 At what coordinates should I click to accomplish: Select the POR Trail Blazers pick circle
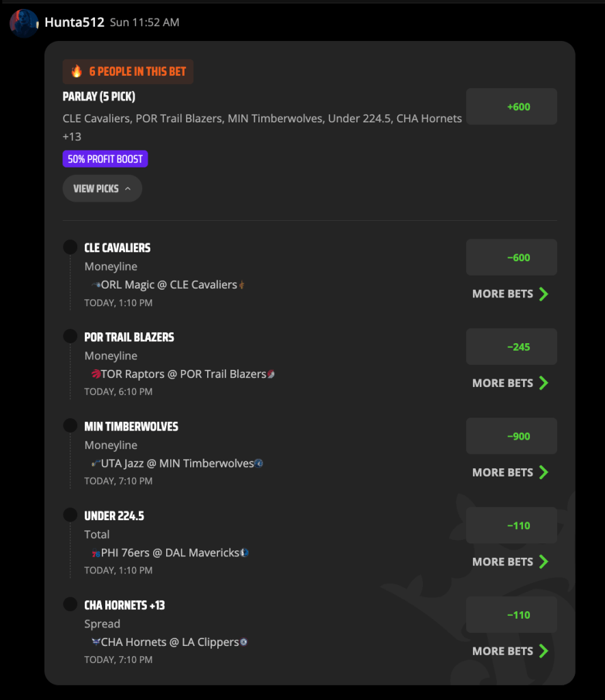coord(70,336)
